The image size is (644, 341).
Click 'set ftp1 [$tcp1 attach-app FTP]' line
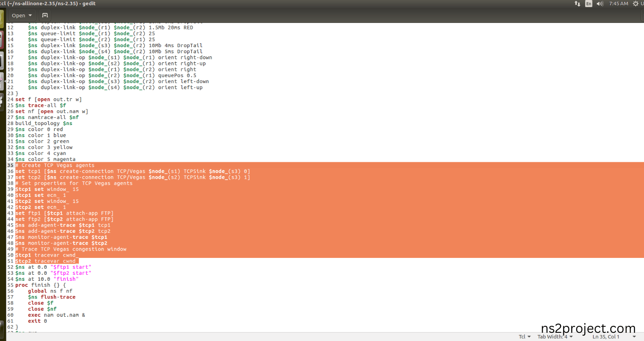[x=65, y=213]
